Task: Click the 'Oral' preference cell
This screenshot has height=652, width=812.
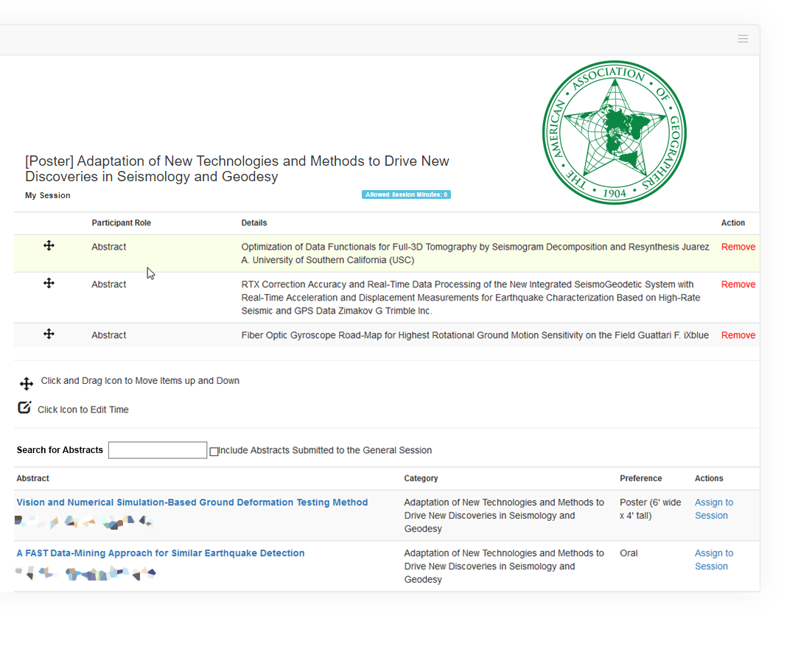Action: [x=629, y=553]
